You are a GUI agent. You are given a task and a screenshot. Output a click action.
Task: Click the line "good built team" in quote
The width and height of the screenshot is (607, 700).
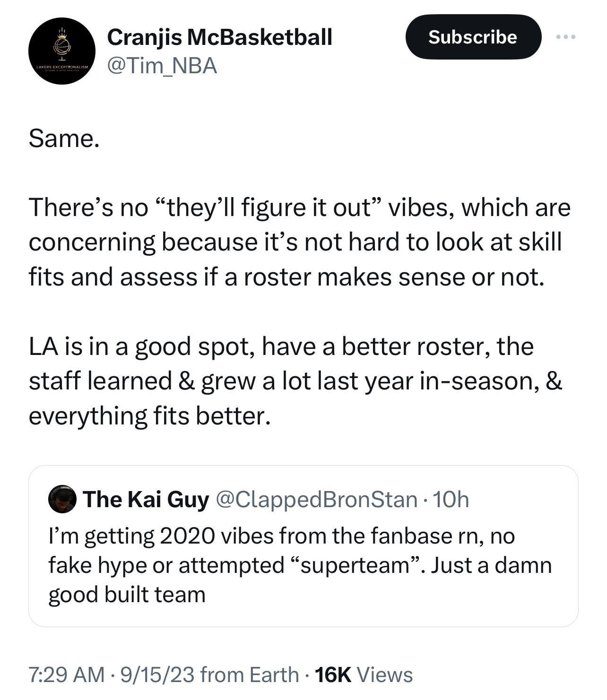coord(127,594)
